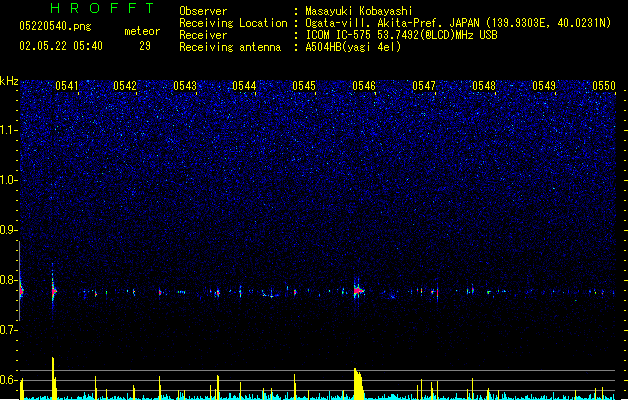This screenshot has width=629, height=400.
Task: Click the 'meteor' label
Action: click(x=142, y=31)
